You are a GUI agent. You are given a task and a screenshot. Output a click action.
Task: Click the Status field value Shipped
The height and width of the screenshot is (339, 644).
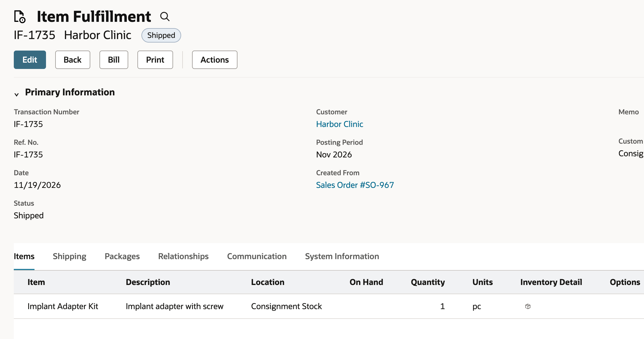coord(29,215)
